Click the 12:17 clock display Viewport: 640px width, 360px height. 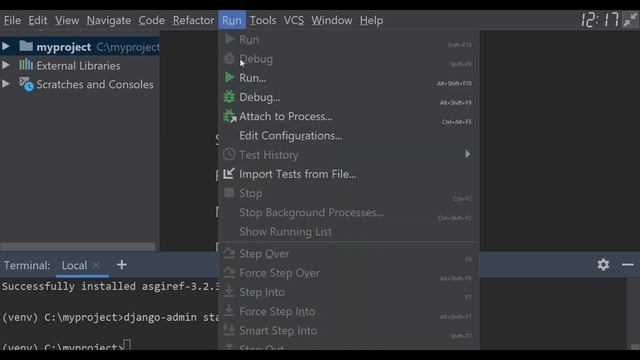click(600, 20)
